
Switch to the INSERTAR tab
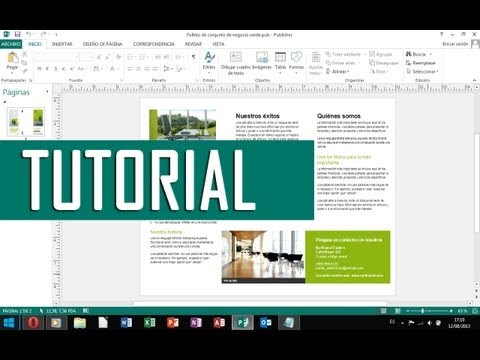62,44
